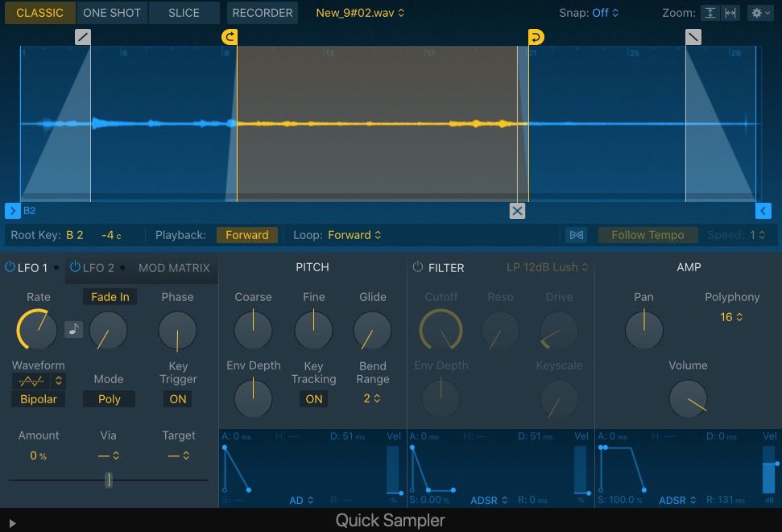The width and height of the screenshot is (782, 532).
Task: Click the loop end marker icon
Action: [x=536, y=37]
